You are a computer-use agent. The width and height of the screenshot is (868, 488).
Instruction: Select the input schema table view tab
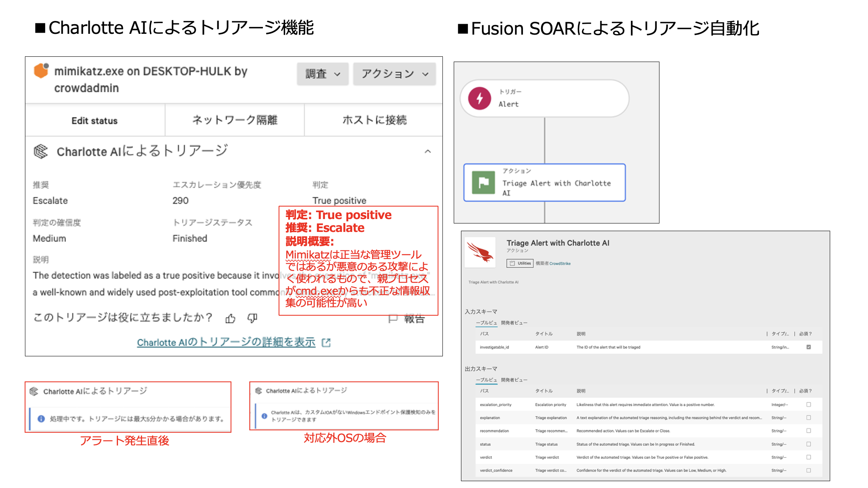pyautogui.click(x=486, y=323)
